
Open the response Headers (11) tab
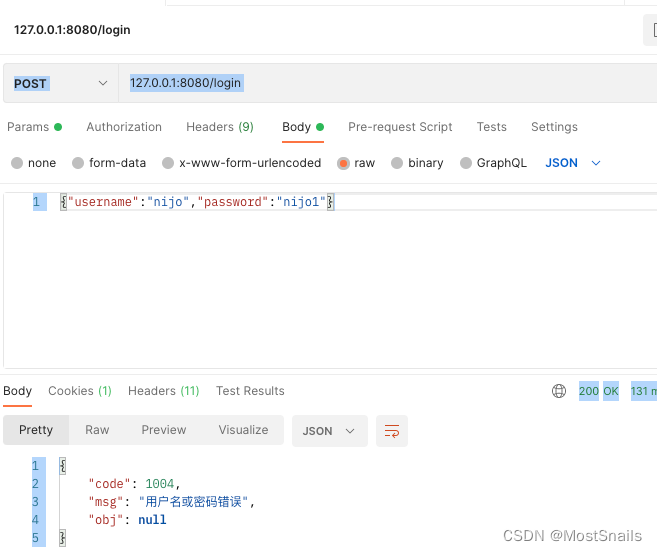pyautogui.click(x=164, y=391)
